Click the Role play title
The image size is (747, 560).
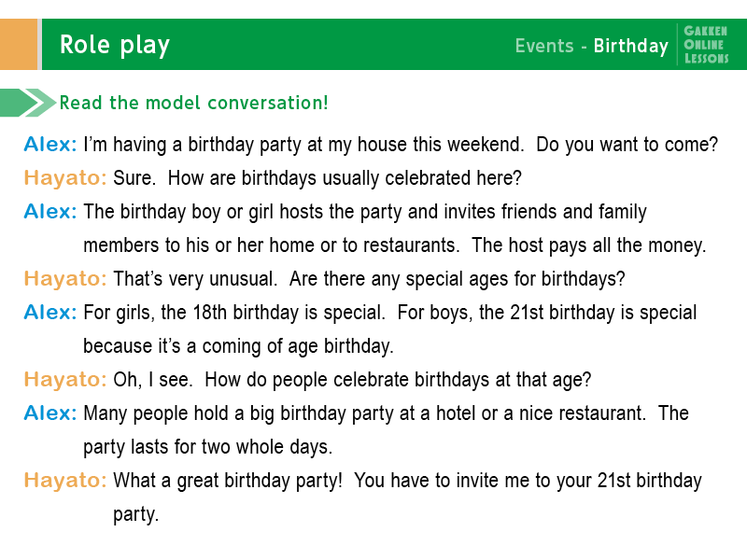[115, 46]
